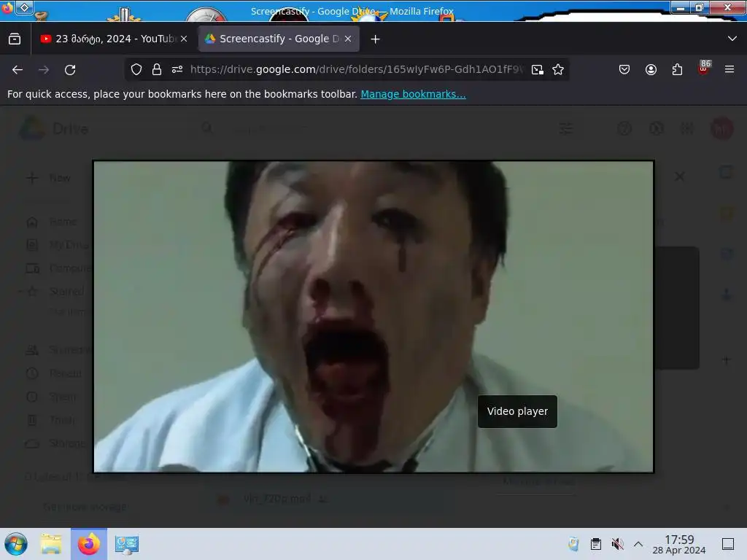Open Manage bookmarks link
This screenshot has width=747, height=560.
coord(413,94)
